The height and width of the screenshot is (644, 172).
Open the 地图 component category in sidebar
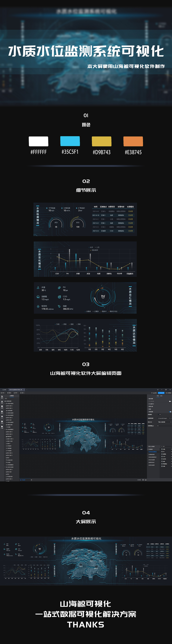[2, 407]
